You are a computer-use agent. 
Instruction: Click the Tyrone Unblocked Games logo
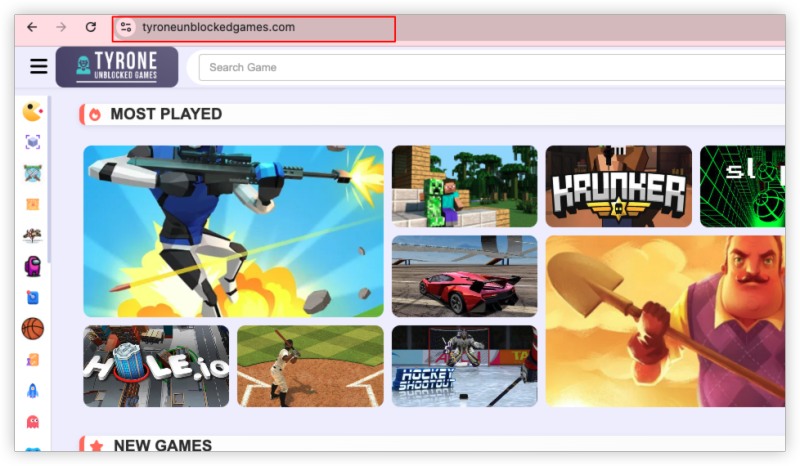point(117,67)
